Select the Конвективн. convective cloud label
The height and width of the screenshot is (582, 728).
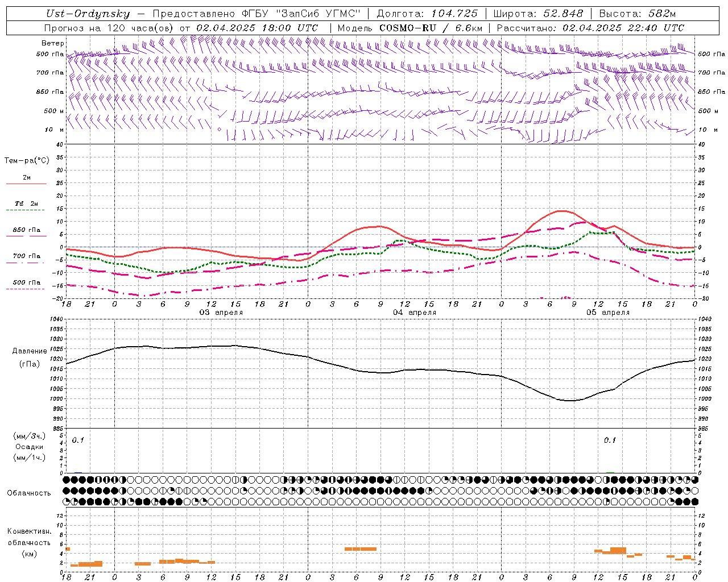point(30,531)
